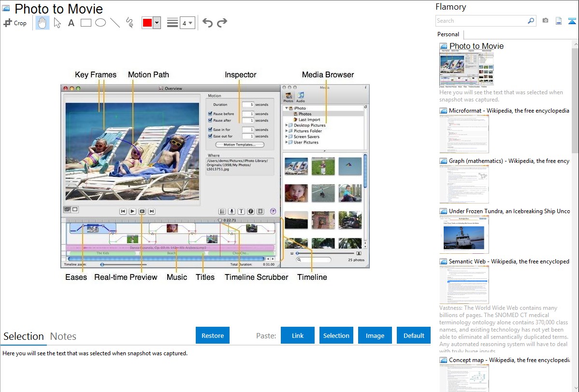Expand User Pictures folder
The height and width of the screenshot is (392, 579).
(287, 142)
